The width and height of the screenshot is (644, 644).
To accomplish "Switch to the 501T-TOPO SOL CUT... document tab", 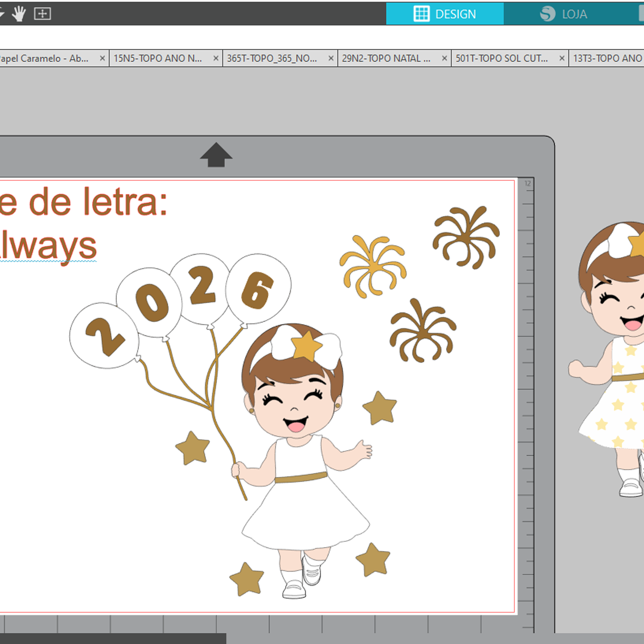I will tap(501, 58).
